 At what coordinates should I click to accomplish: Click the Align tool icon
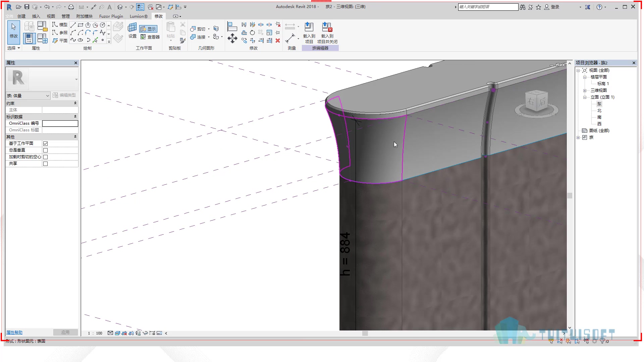tap(232, 26)
